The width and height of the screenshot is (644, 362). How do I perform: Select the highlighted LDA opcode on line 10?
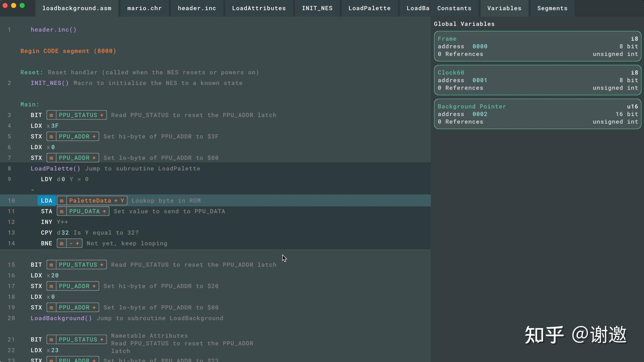click(47, 201)
